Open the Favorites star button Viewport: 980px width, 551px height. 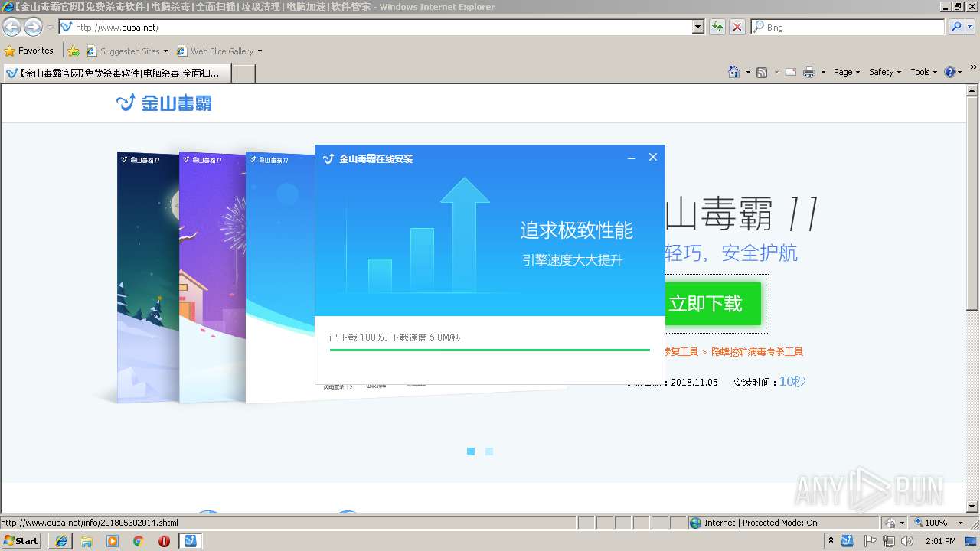pyautogui.click(x=29, y=51)
